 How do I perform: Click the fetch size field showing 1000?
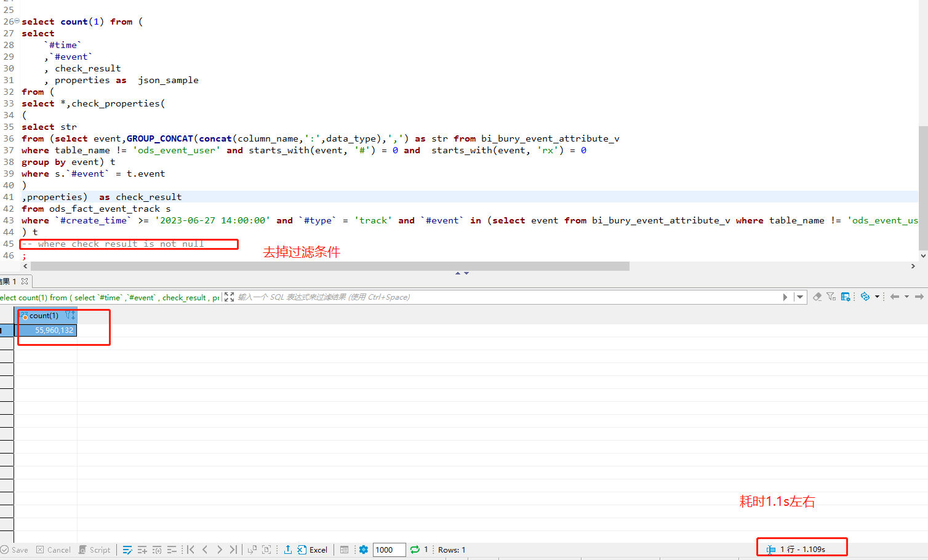click(389, 550)
